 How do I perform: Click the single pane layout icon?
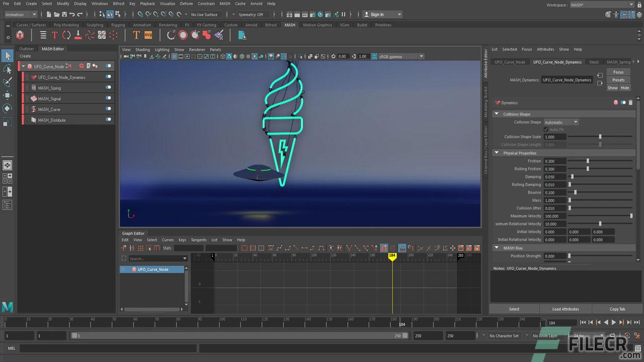coord(8,165)
